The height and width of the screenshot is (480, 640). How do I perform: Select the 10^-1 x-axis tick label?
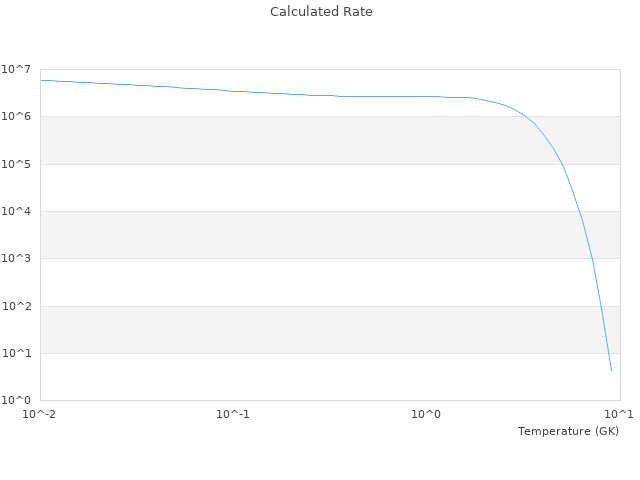tap(233, 414)
